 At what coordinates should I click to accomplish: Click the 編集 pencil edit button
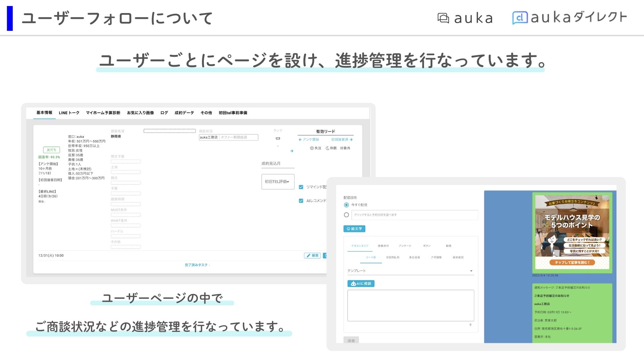click(x=312, y=256)
